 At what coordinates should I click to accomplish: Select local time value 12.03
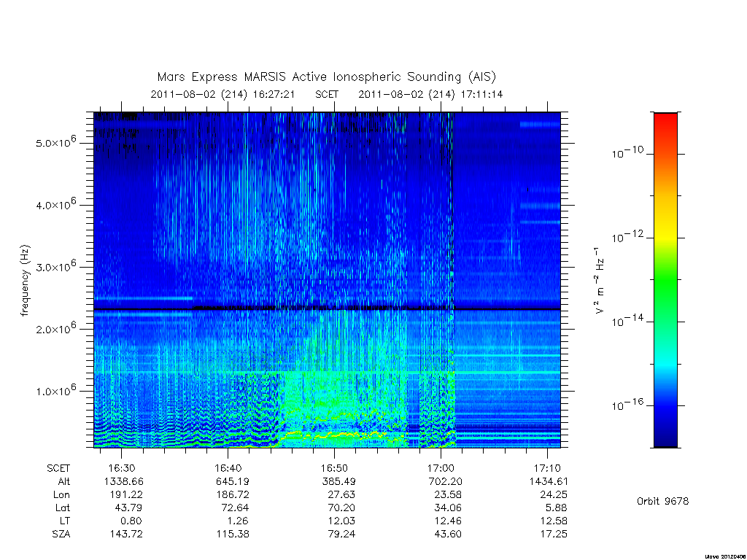point(341,521)
